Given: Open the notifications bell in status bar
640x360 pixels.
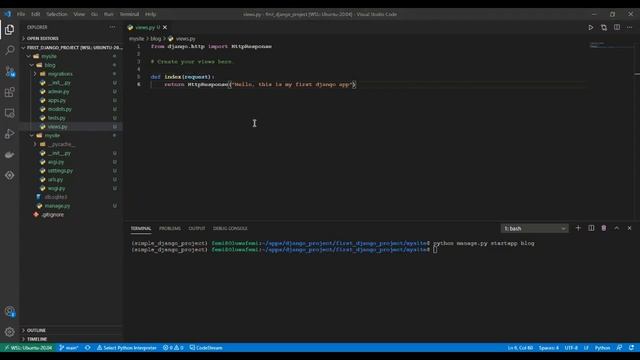Looking at the screenshot, I should point(631,348).
